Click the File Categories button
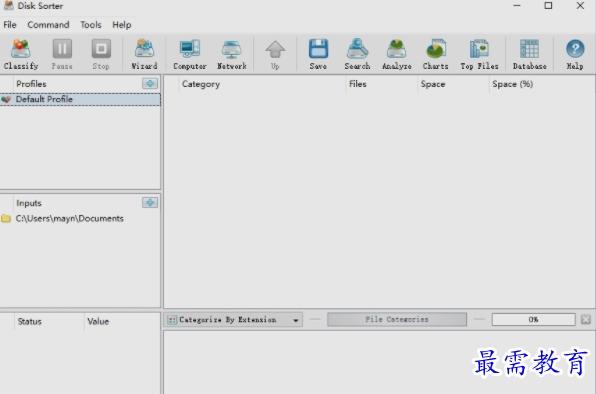596x394 pixels. [x=397, y=320]
